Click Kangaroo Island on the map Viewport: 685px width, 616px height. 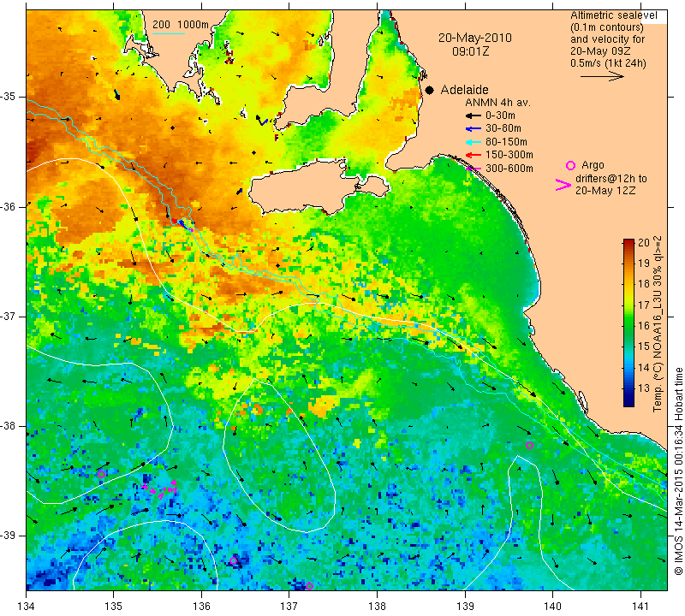[306, 187]
